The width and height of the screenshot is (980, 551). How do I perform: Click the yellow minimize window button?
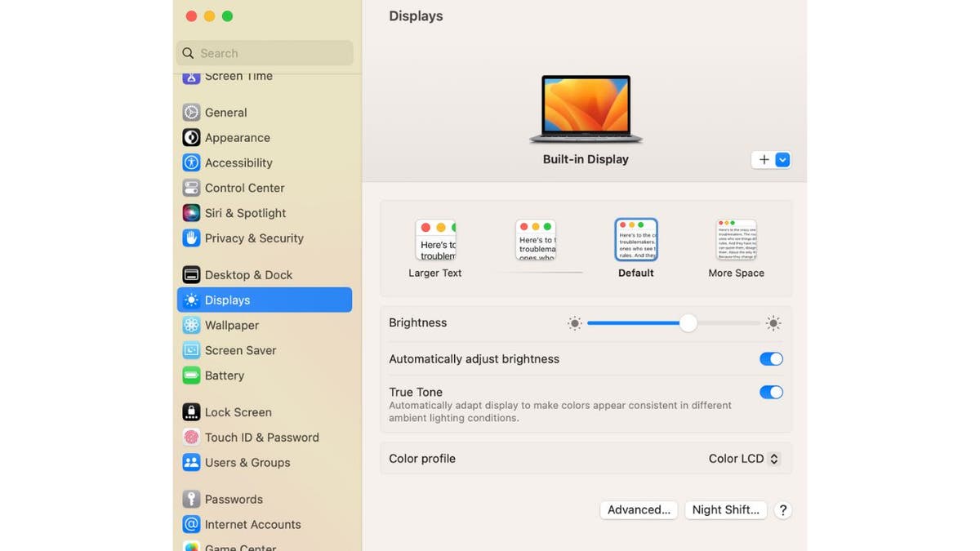point(209,16)
